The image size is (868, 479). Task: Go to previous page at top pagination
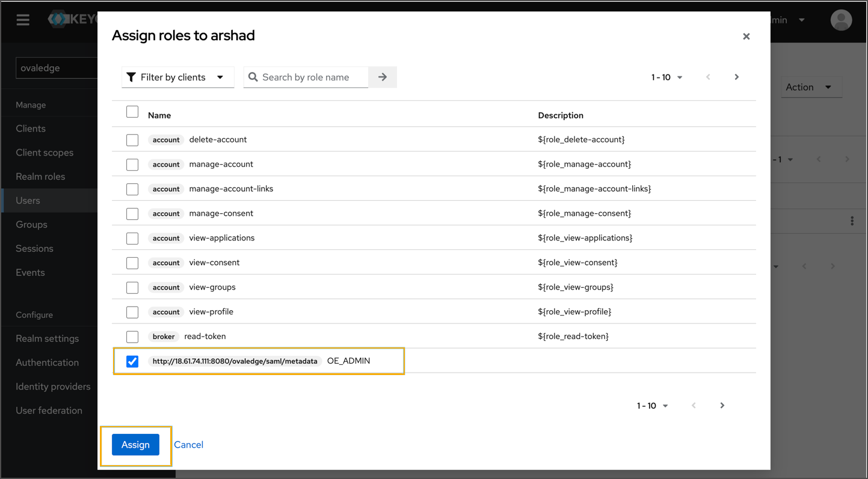[708, 77]
